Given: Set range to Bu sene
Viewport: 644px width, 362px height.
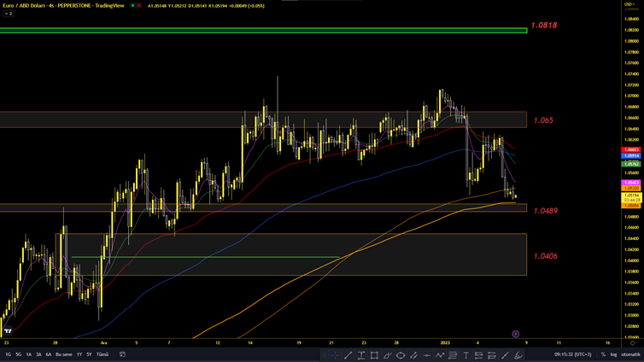Looking at the screenshot, I should click(x=64, y=354).
